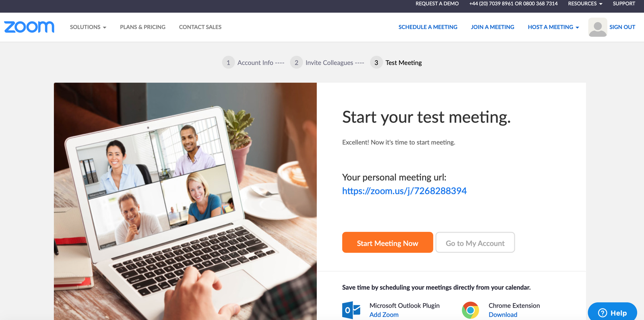Open the Help chat widget
This screenshot has width=644, height=320.
point(612,312)
